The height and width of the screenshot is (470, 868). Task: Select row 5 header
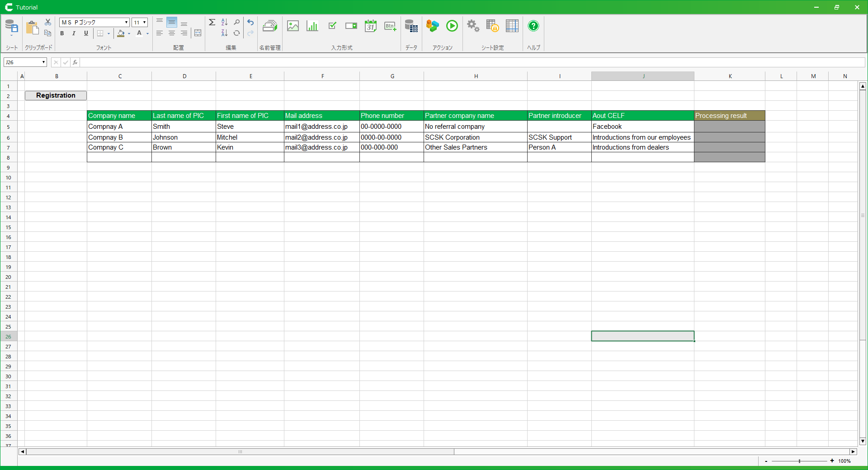pos(8,127)
